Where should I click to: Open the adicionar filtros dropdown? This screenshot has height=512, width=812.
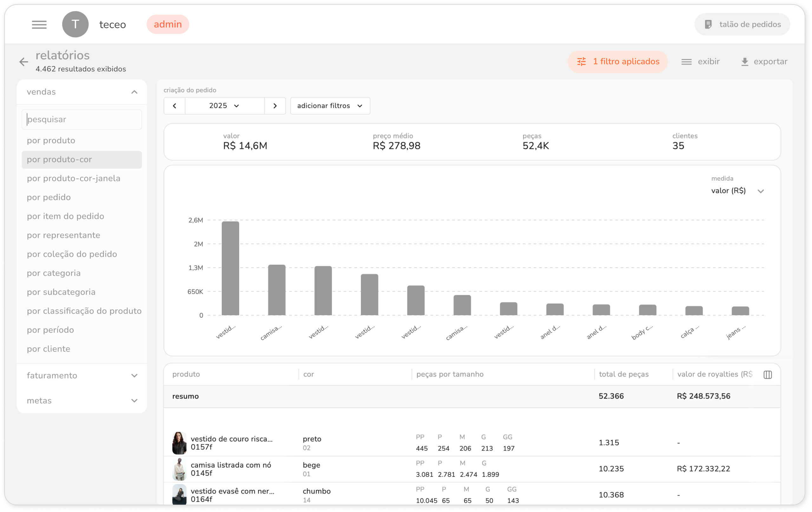tap(330, 106)
